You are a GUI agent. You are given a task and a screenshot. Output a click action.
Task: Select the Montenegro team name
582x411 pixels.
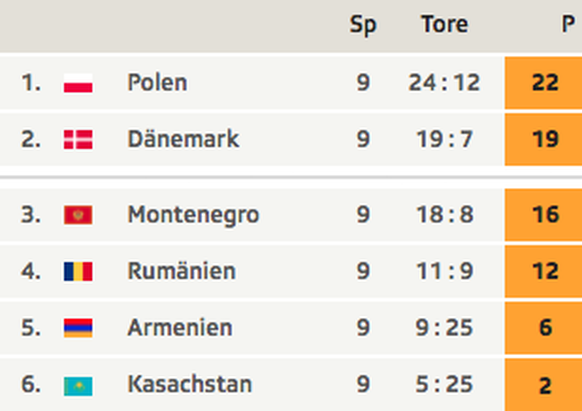coord(193,215)
